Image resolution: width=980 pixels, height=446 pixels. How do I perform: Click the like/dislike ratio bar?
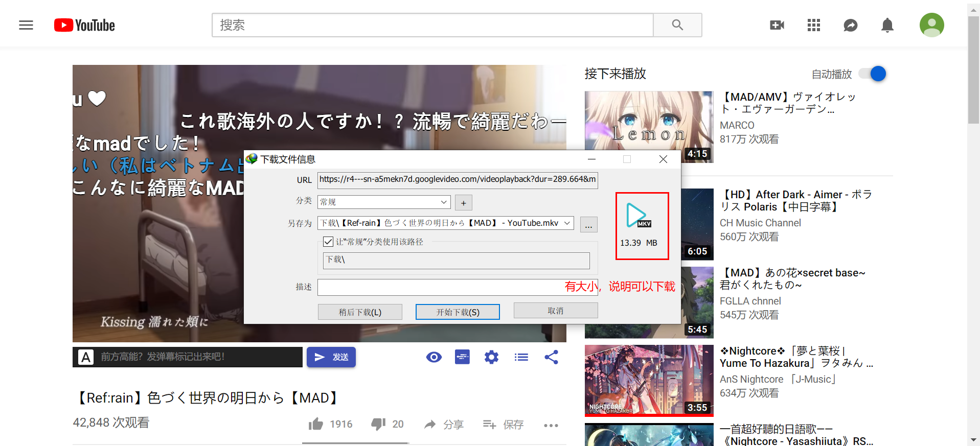[x=355, y=443]
